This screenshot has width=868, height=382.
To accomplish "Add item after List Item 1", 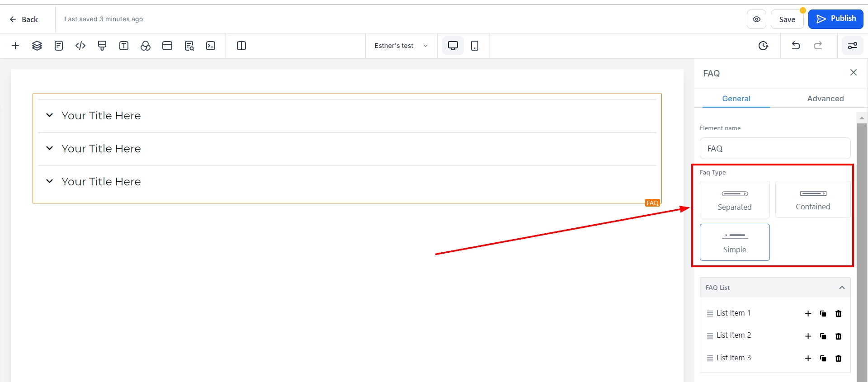I will pos(808,313).
